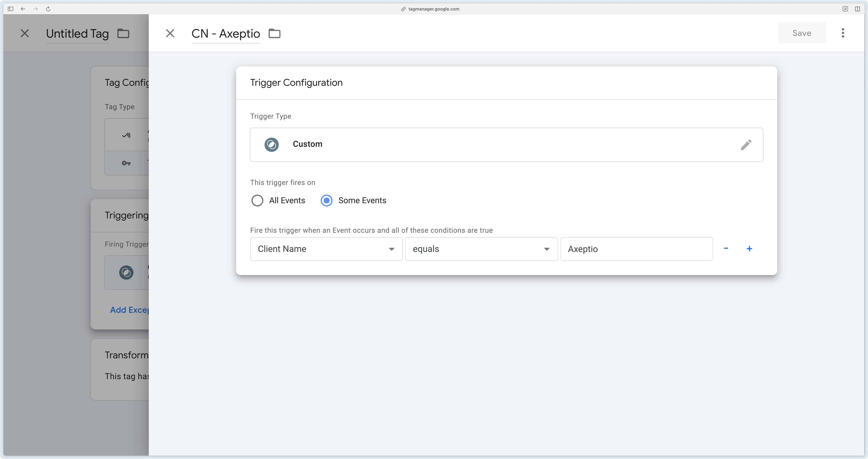Viewport: 868px width, 459px height.
Task: Remove condition with the minus icon
Action: coord(726,248)
